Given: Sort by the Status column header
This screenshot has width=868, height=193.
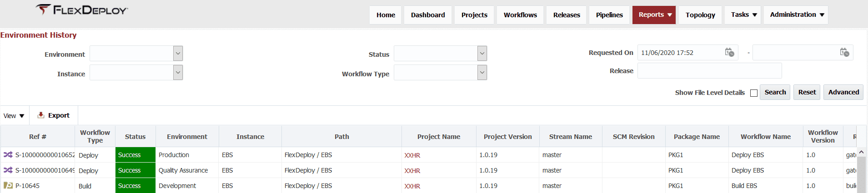Looking at the screenshot, I should pos(135,137).
